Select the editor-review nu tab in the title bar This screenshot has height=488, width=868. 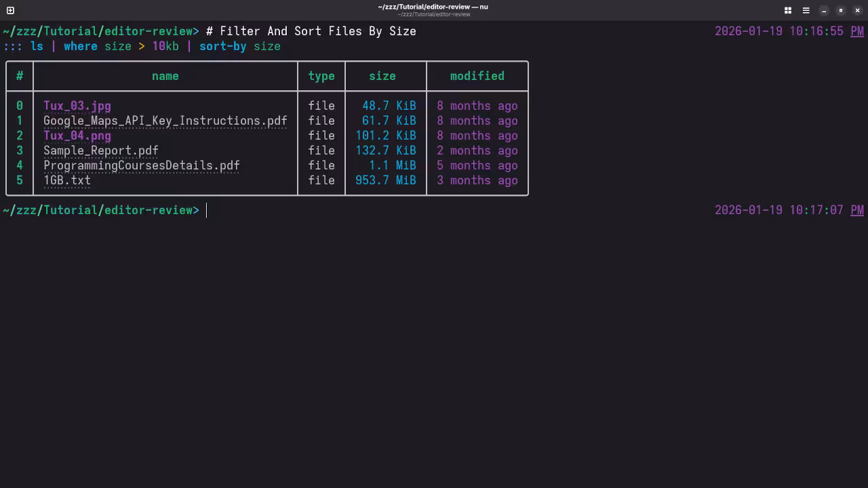coord(433,10)
